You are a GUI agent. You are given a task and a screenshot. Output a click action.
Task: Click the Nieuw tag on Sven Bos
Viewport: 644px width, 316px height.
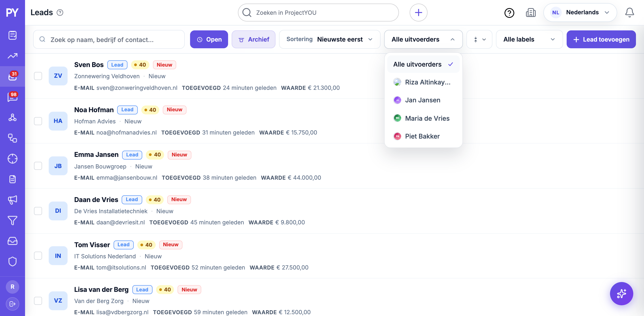(x=164, y=65)
